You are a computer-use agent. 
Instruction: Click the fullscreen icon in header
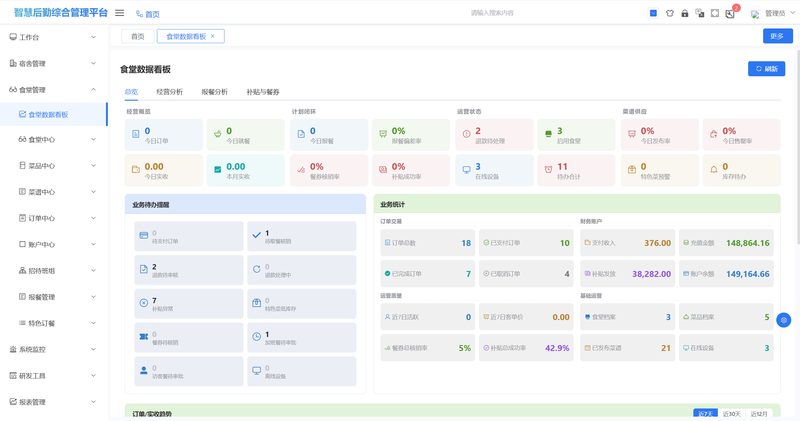pos(715,13)
